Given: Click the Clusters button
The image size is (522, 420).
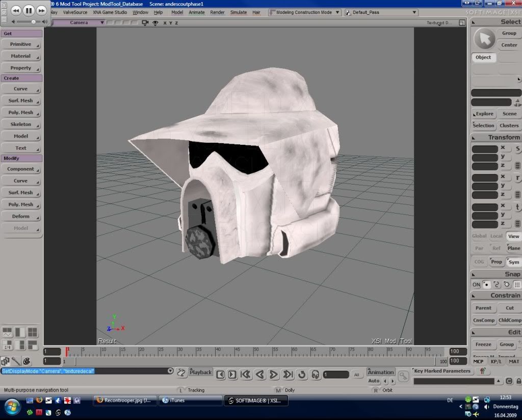Looking at the screenshot, I should pos(509,126).
